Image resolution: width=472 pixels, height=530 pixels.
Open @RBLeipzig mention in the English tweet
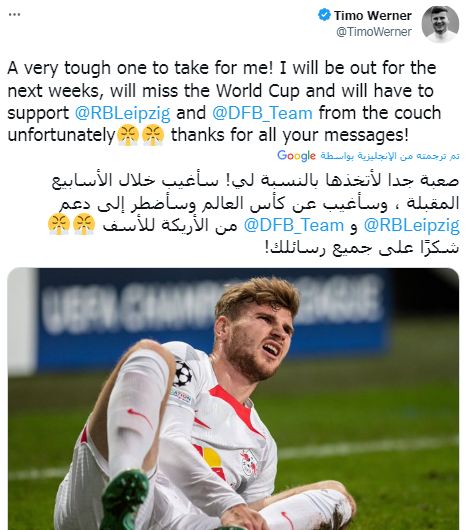122,113
